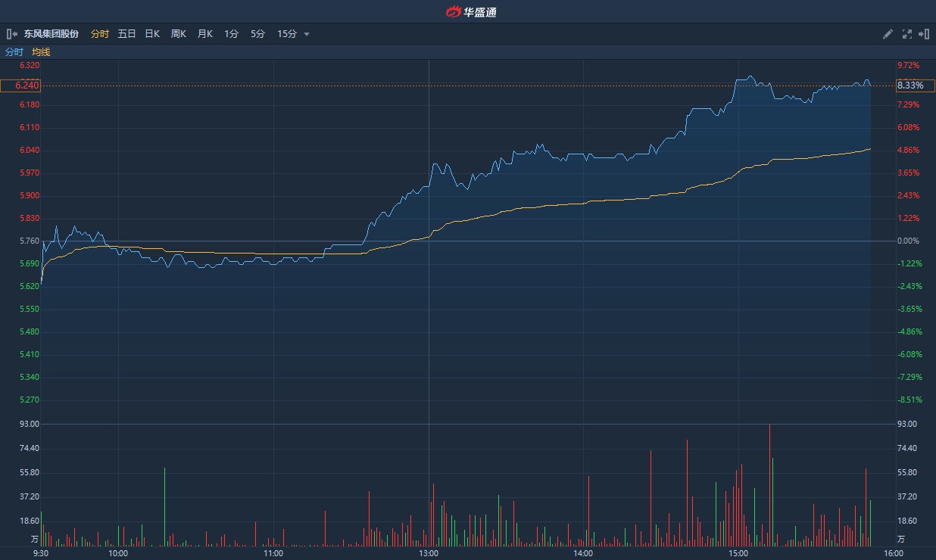Choose the 5分 interval
This screenshot has width=936, height=560.
point(258,34)
